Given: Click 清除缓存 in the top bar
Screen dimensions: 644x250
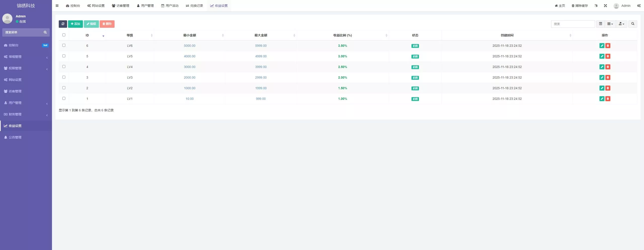Looking at the screenshot, I should pyautogui.click(x=580, y=6).
